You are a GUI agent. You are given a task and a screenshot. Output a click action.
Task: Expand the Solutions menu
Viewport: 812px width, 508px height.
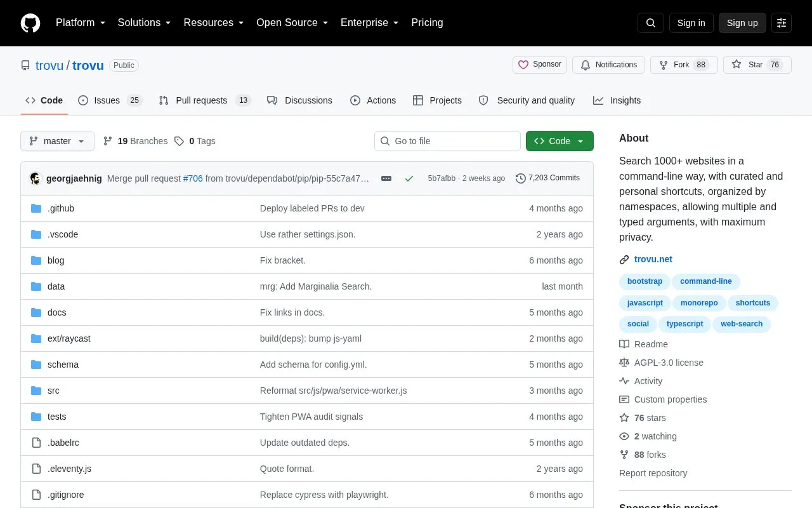[145, 23]
